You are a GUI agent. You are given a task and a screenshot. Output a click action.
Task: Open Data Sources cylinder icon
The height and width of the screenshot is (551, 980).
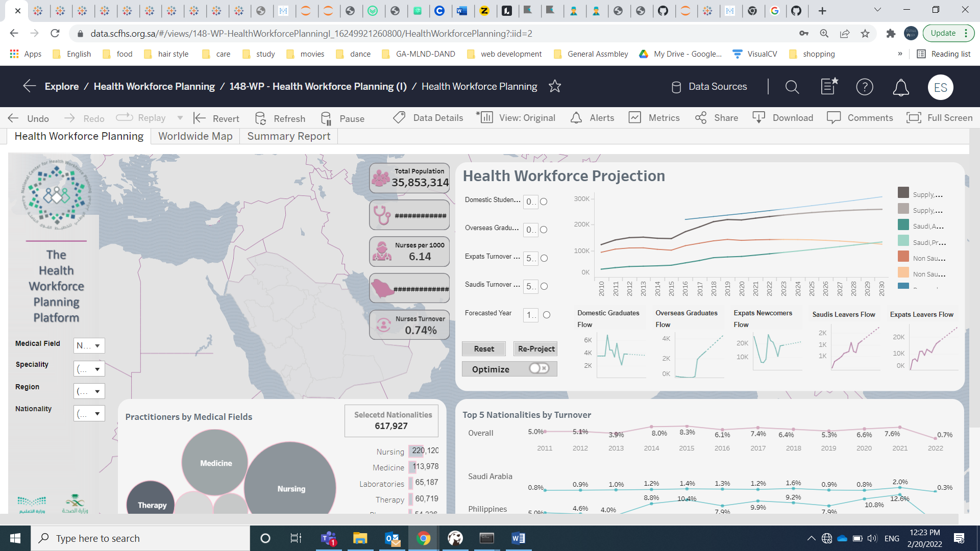click(x=676, y=87)
